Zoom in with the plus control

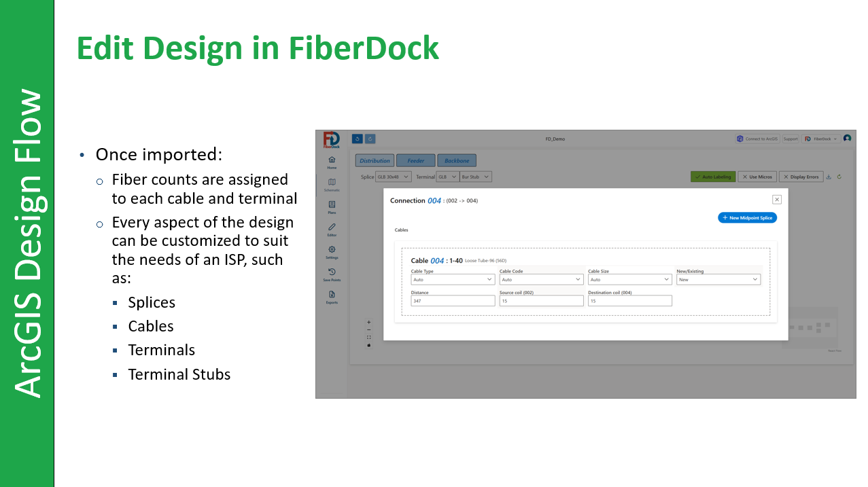[x=369, y=322]
